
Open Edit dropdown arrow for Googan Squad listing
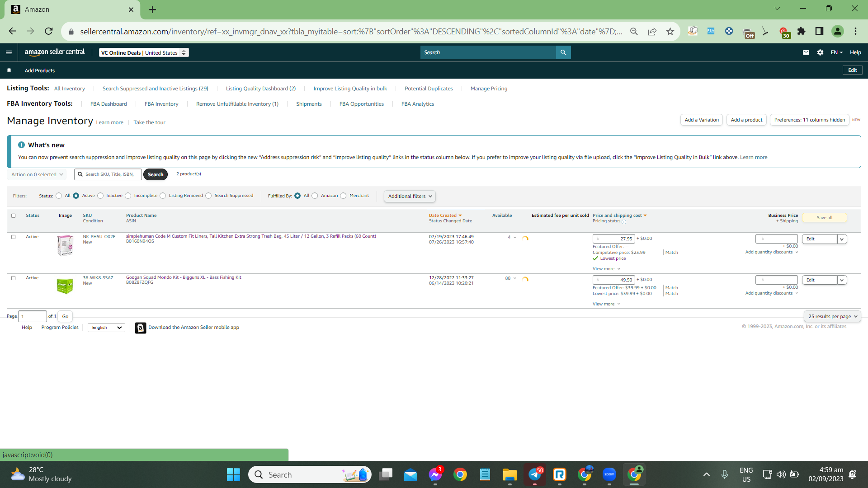pyautogui.click(x=842, y=281)
